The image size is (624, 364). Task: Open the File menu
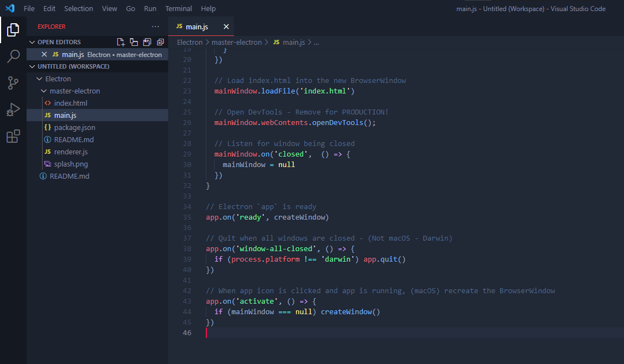29,8
